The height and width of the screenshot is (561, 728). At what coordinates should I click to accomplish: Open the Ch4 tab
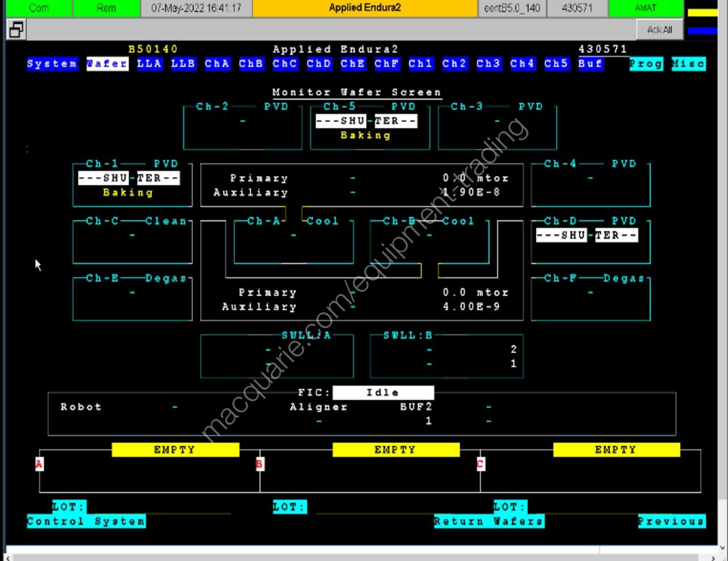coord(522,64)
